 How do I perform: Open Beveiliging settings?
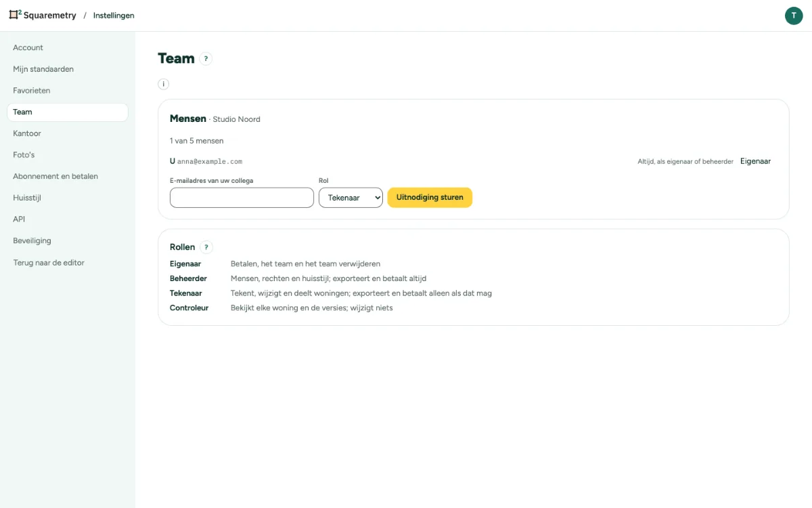[67, 240]
